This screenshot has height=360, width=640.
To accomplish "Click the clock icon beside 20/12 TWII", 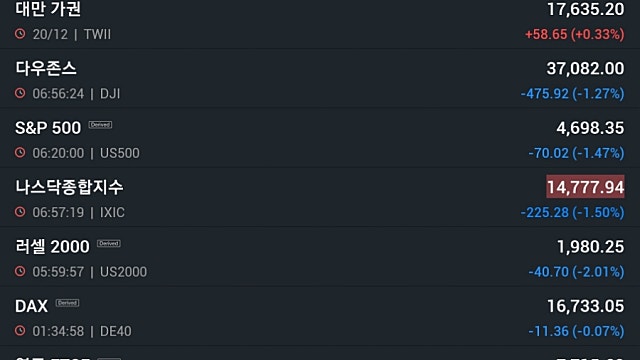I will [x=20, y=34].
